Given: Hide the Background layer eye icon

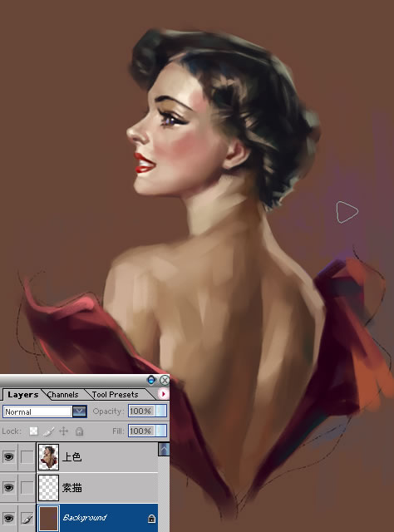Looking at the screenshot, I should 8,518.
